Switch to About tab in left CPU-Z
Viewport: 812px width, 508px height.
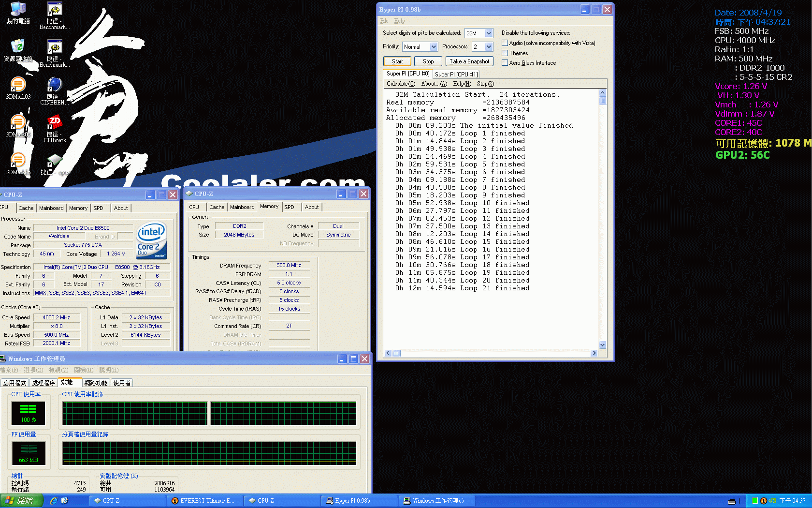121,208
